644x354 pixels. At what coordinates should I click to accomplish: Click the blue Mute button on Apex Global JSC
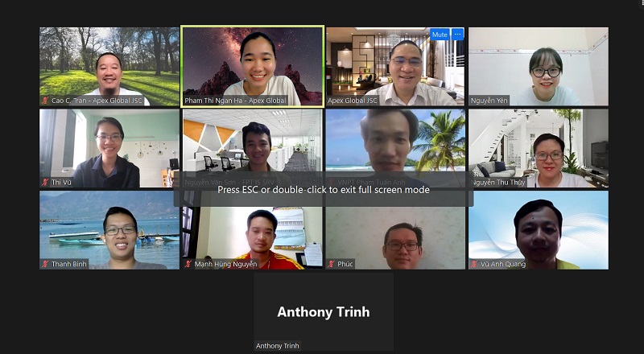440,35
